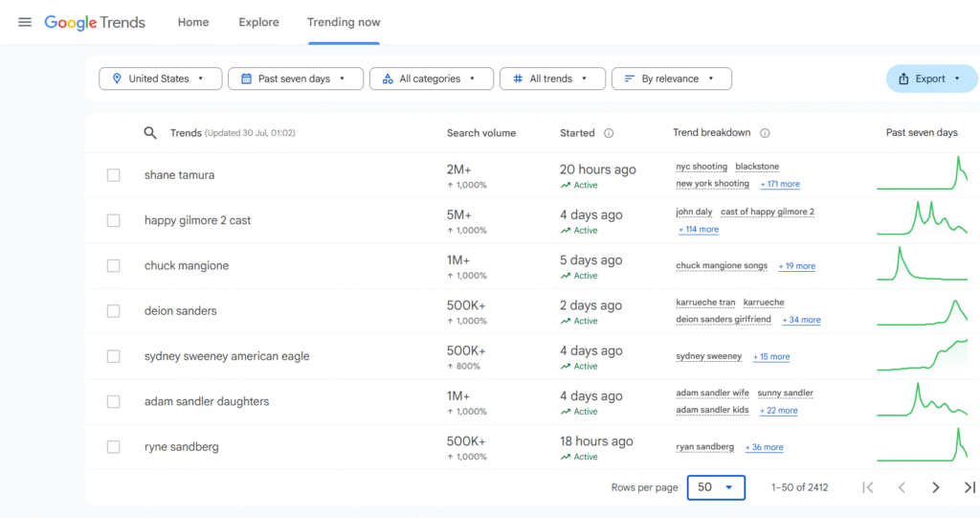980x518 pixels.
Task: Open the john daly related query
Action: tap(694, 212)
